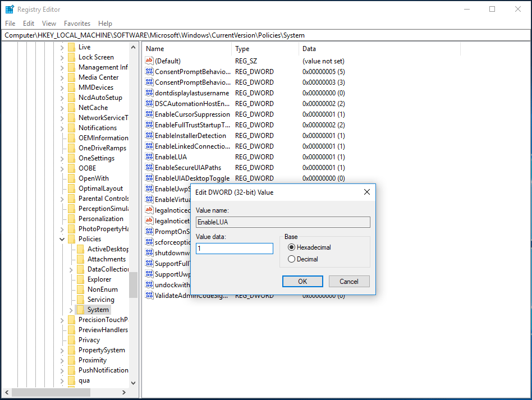Expand the PropertySystem key
The width and height of the screenshot is (532, 400).
click(62, 351)
